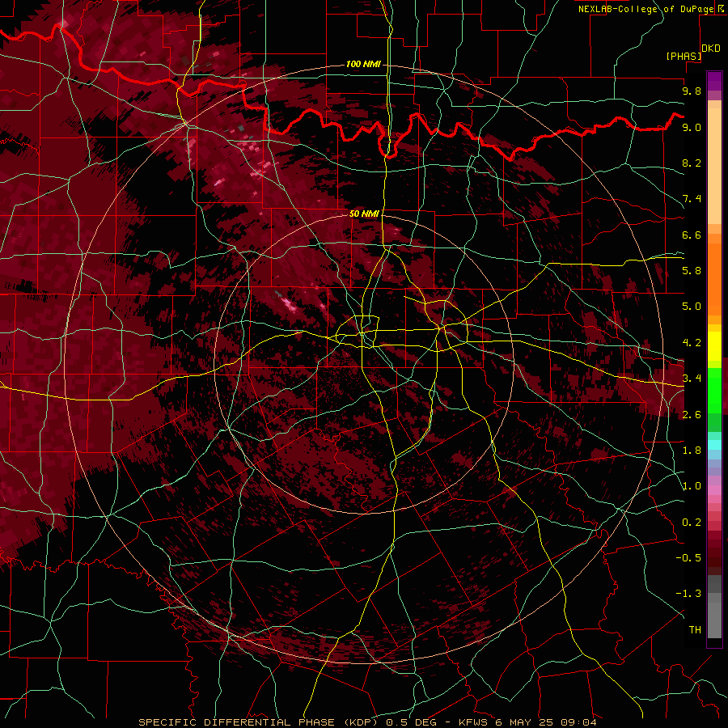728x728 pixels.
Task: Click the cyan segment of color bar
Action: (714, 445)
